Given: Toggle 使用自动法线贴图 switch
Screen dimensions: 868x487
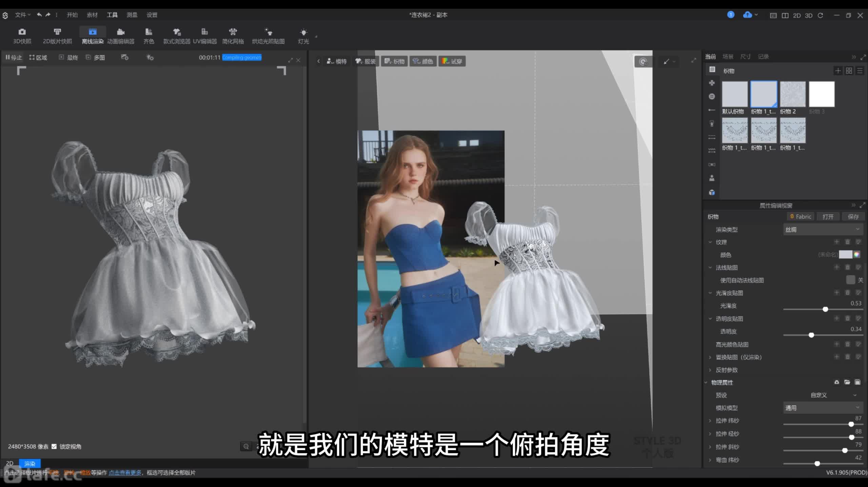Looking at the screenshot, I should (851, 280).
